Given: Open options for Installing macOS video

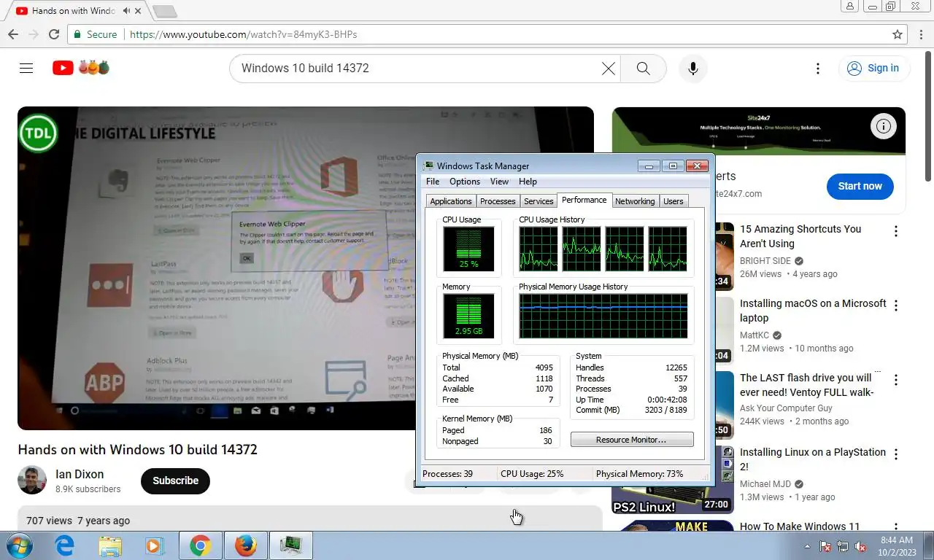Looking at the screenshot, I should (x=895, y=306).
